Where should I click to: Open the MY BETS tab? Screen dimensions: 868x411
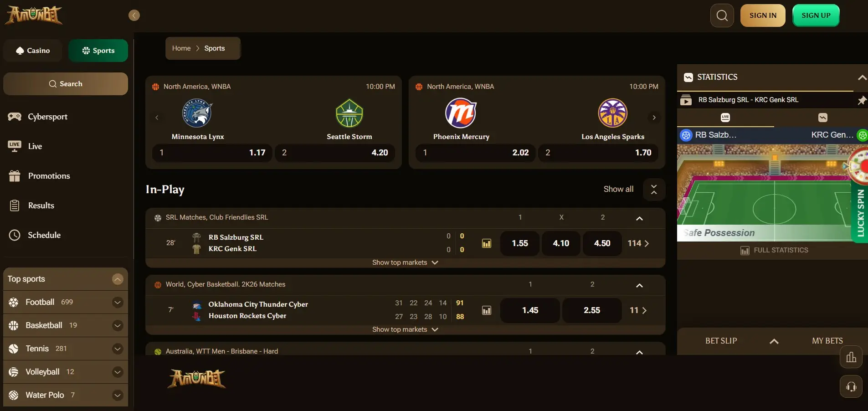[827, 341]
